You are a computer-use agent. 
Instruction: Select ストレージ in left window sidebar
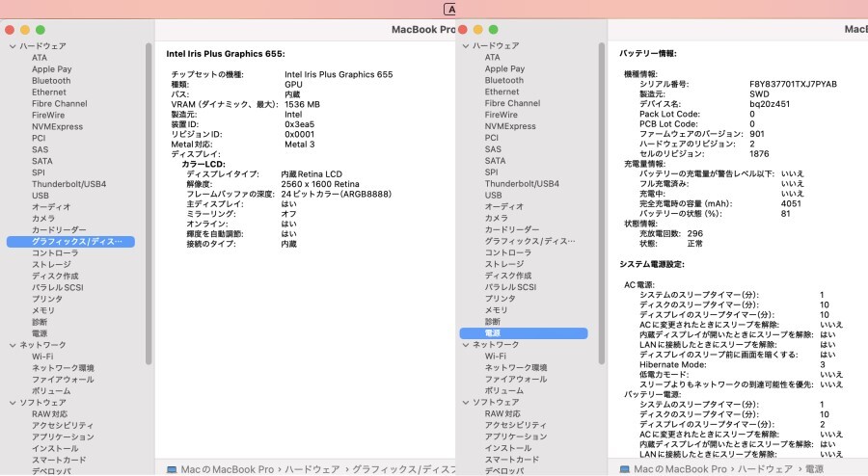coord(51,264)
